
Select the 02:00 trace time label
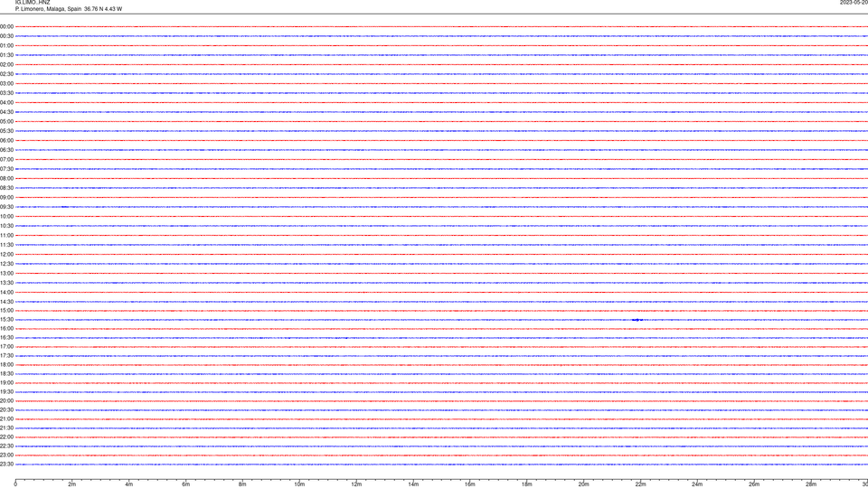[6, 65]
